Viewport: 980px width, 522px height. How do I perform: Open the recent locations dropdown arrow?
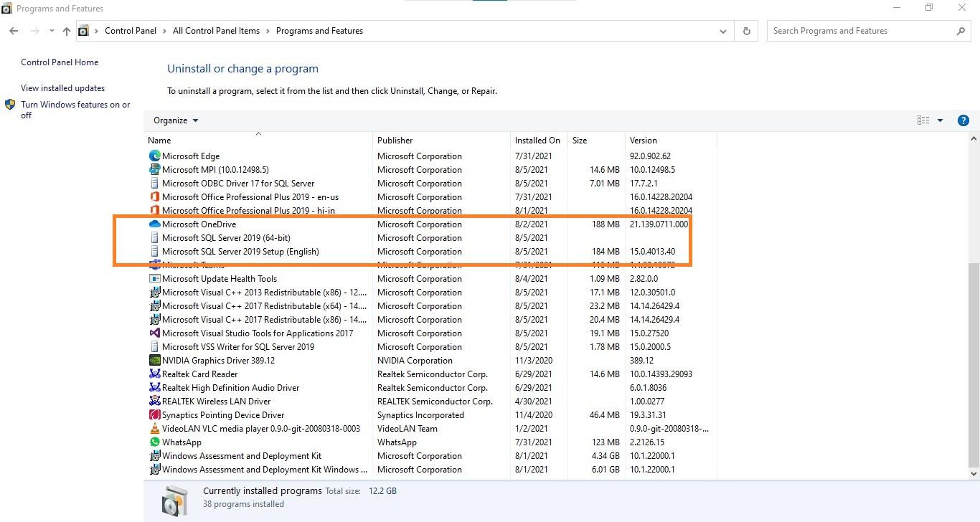click(x=52, y=31)
